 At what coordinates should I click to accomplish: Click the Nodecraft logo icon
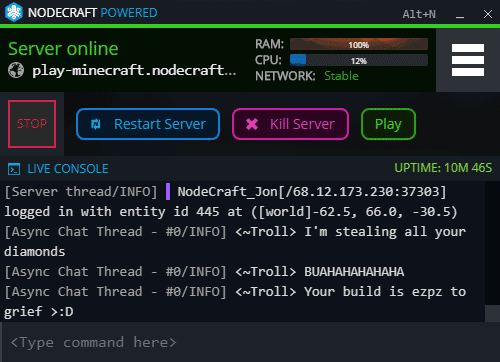(14, 12)
